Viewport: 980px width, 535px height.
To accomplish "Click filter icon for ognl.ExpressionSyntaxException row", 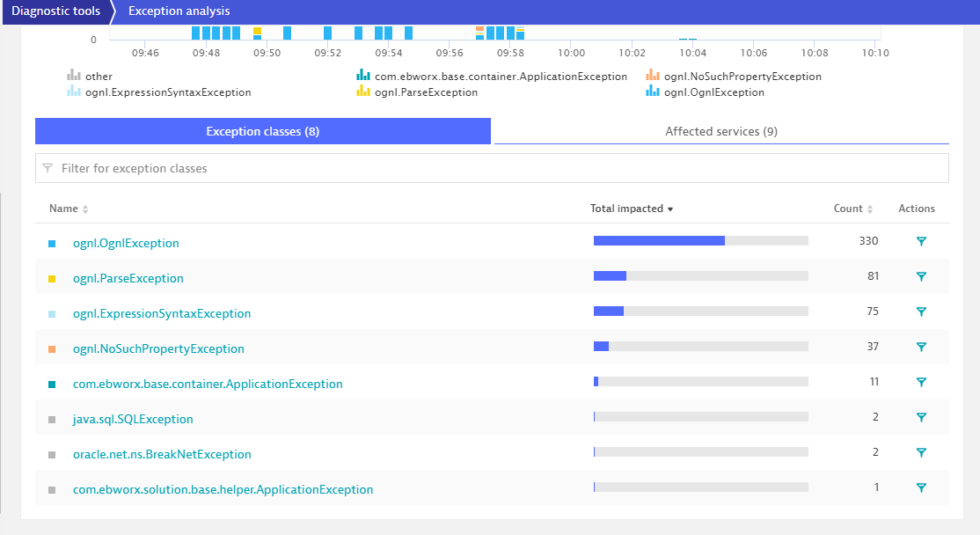I will (x=921, y=312).
